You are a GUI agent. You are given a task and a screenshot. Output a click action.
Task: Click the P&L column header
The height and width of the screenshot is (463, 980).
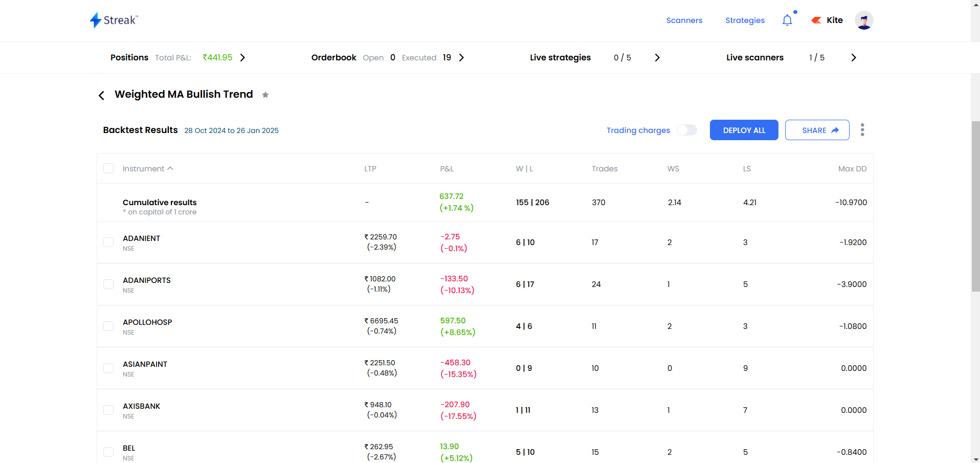[x=447, y=169]
